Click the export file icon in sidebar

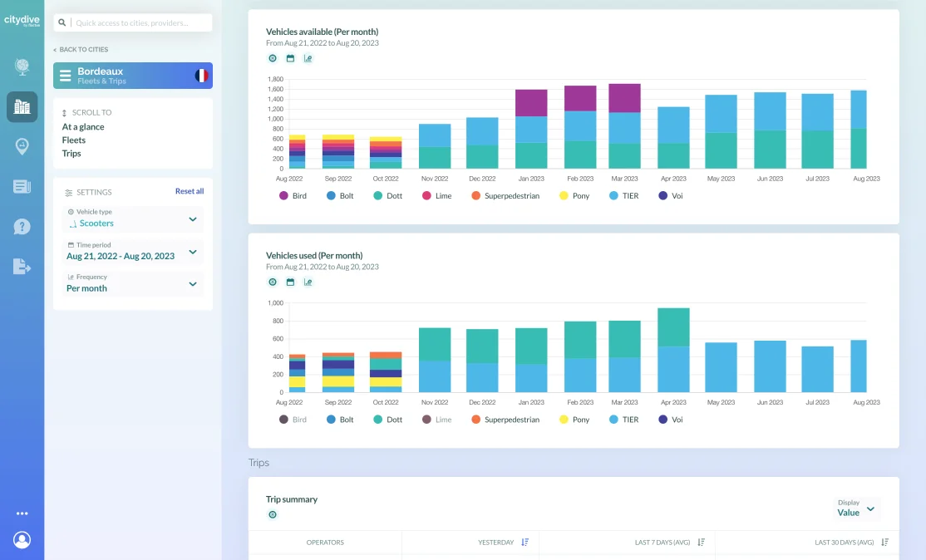[x=22, y=266]
